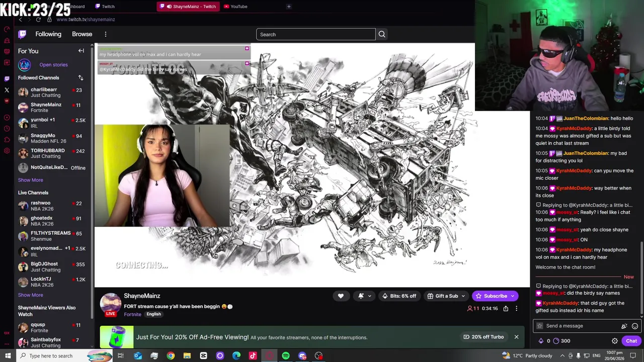Click the Windows taskbar search box
This screenshot has height=362, width=644.
[63, 356]
